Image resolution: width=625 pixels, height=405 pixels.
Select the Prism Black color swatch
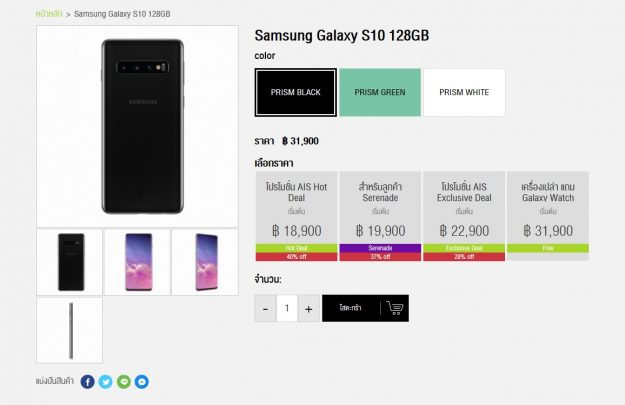pyautogui.click(x=296, y=92)
